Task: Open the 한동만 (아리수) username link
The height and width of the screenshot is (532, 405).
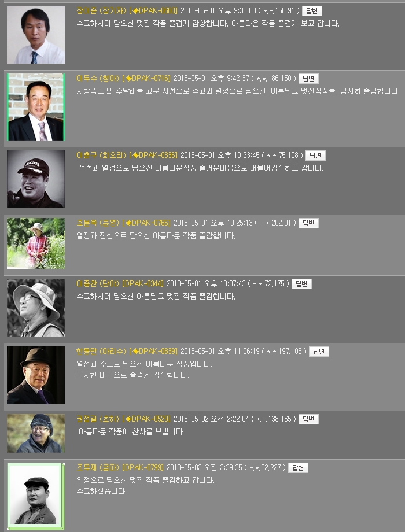Action: [101, 352]
